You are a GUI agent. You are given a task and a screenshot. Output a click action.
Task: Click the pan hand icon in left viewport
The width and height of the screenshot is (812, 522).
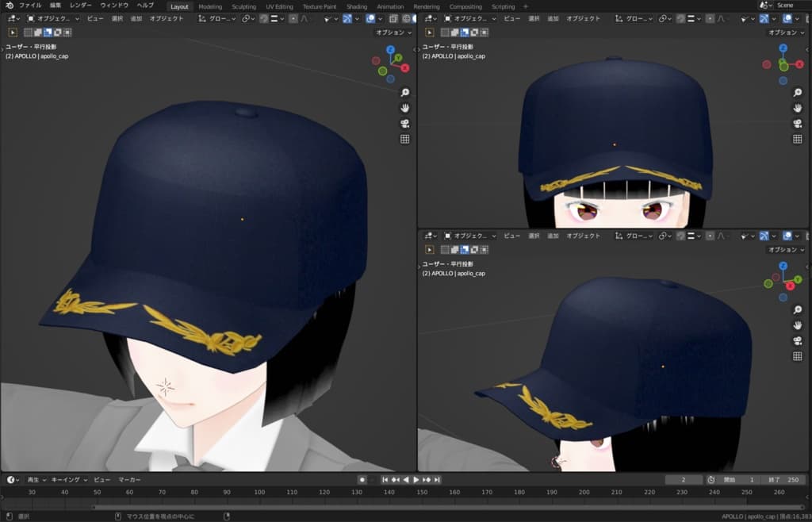tap(404, 108)
